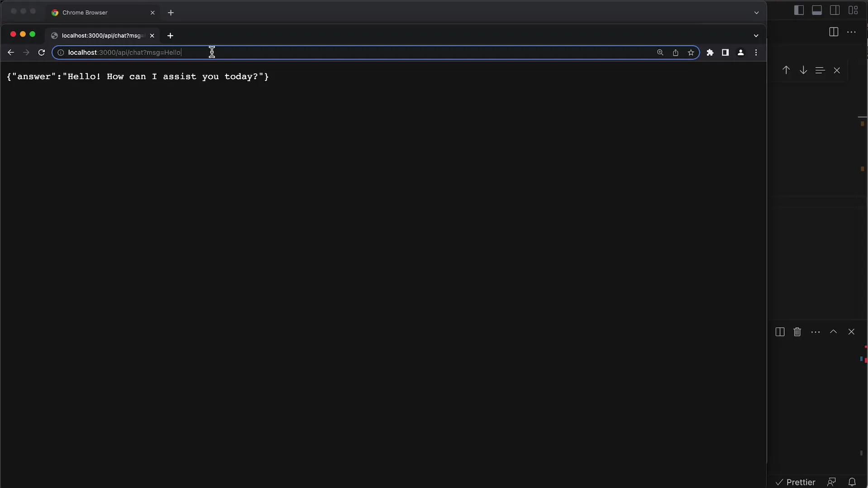Viewport: 868px width, 488px height.
Task: Click Prettier in the status bar
Action: pyautogui.click(x=795, y=482)
